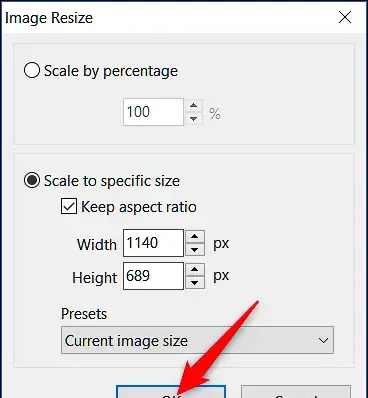Click the Width field showing 1140
Screen dimensions: 368x398
[153, 243]
